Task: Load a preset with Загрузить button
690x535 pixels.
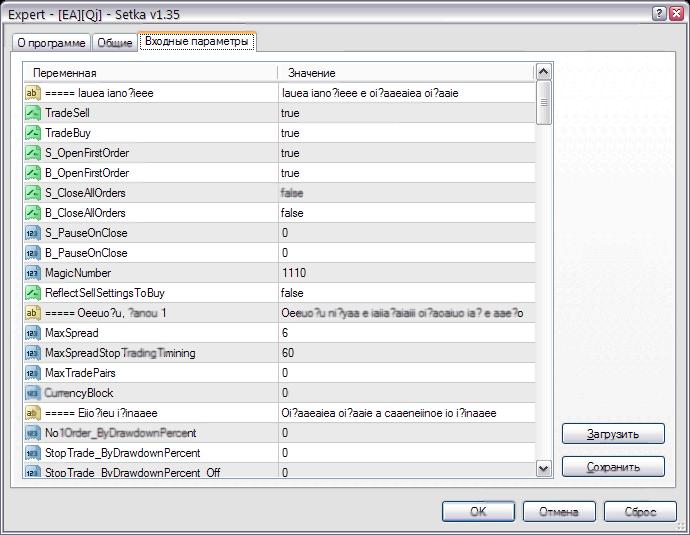Action: (x=613, y=434)
